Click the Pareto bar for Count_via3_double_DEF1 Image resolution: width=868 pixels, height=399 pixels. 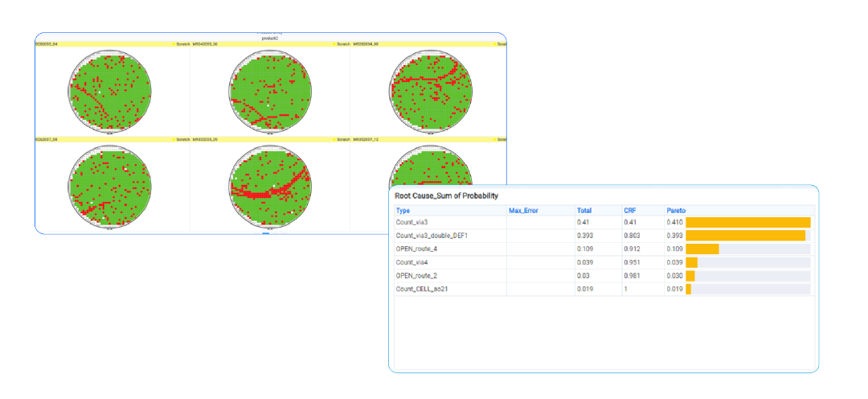745,236
